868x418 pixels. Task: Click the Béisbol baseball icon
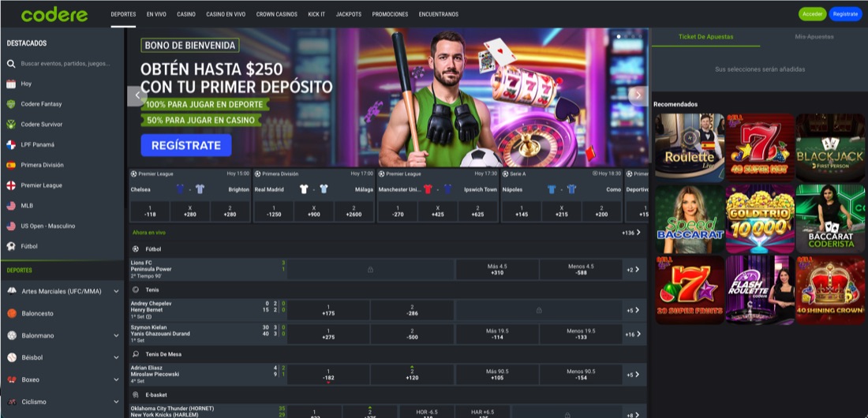[x=12, y=357]
